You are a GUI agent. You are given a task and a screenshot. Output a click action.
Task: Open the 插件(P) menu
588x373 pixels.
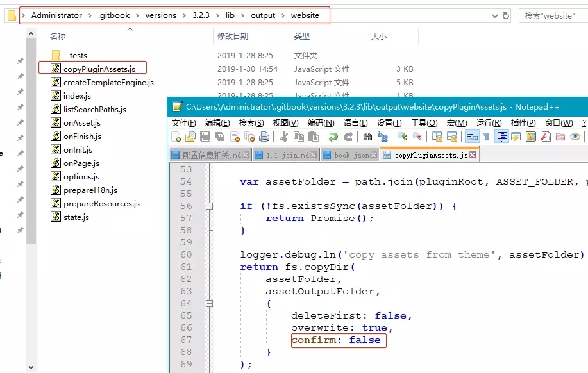coord(523,123)
